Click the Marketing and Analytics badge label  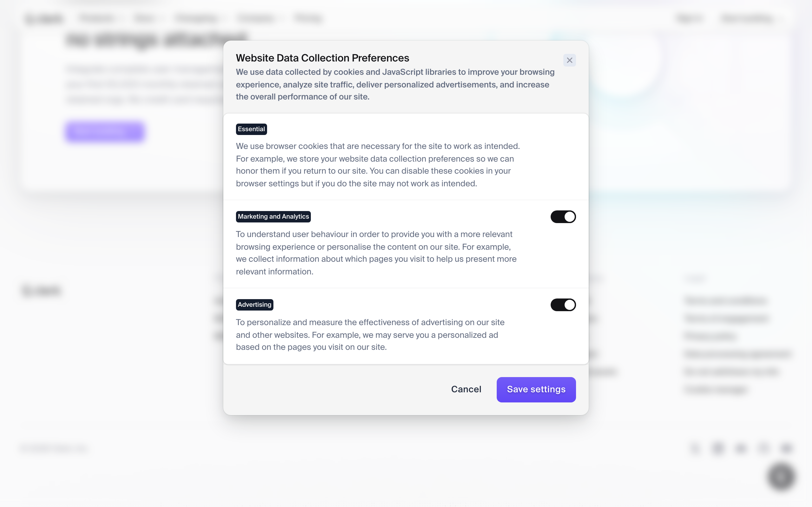pyautogui.click(x=273, y=217)
